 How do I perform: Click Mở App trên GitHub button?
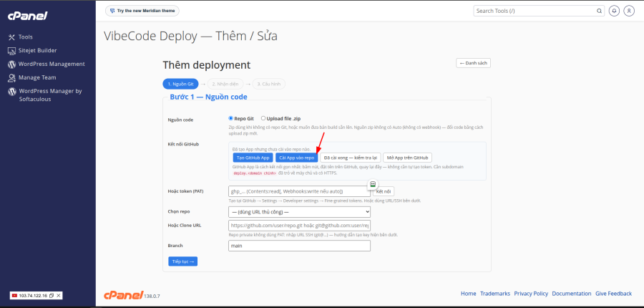[407, 158]
